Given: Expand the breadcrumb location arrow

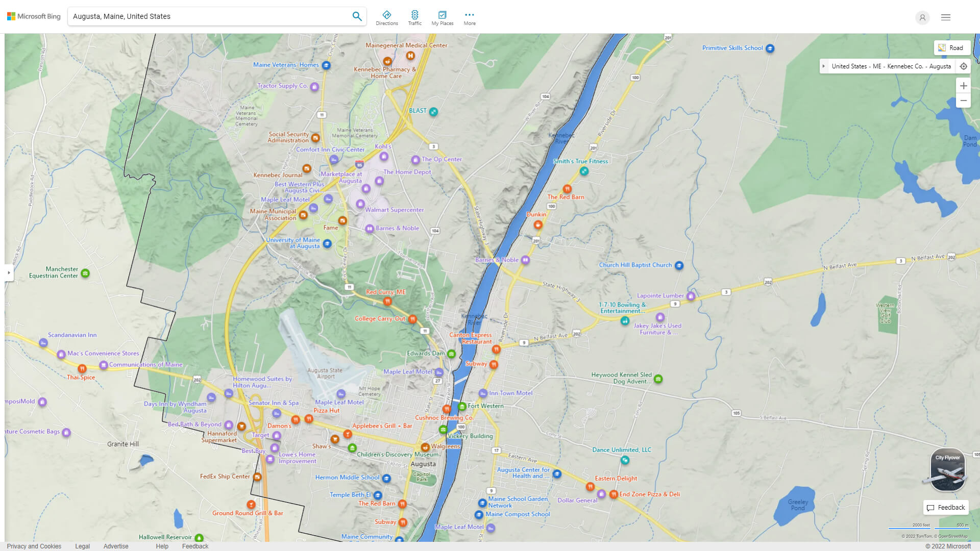Looking at the screenshot, I should point(823,66).
